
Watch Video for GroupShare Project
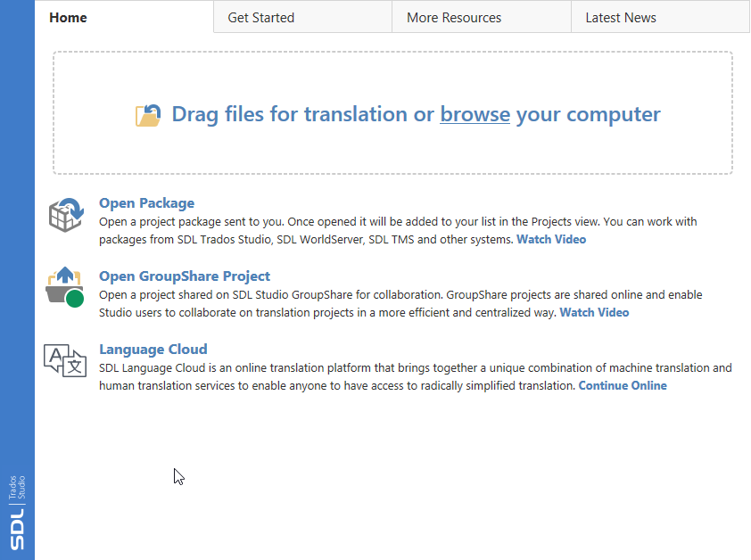click(594, 313)
